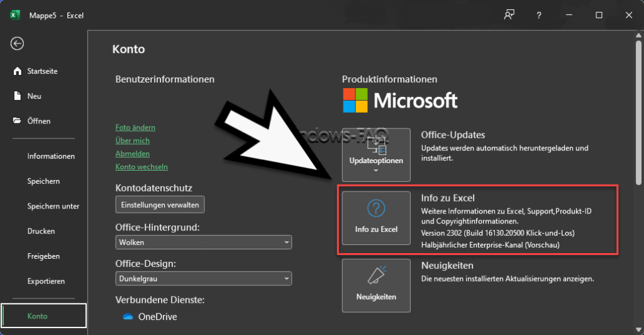Expand the Office-Design dropdown showing Dunkelgrau
Screen dimensions: 644x335
(x=203, y=279)
